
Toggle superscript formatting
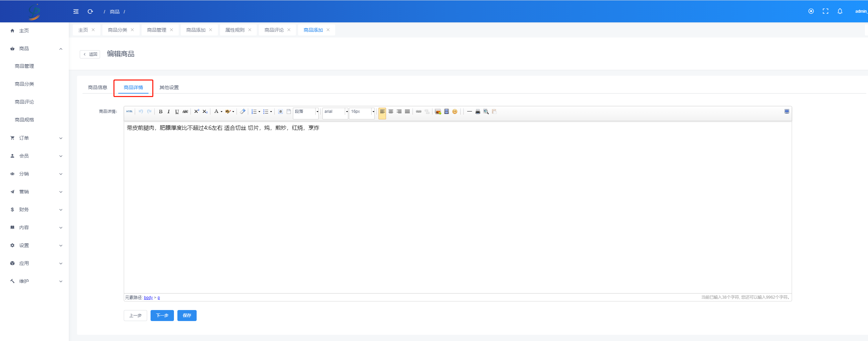pos(197,111)
